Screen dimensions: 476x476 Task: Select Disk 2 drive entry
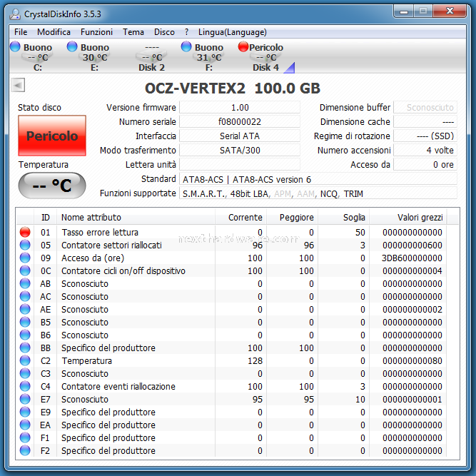tap(151, 57)
